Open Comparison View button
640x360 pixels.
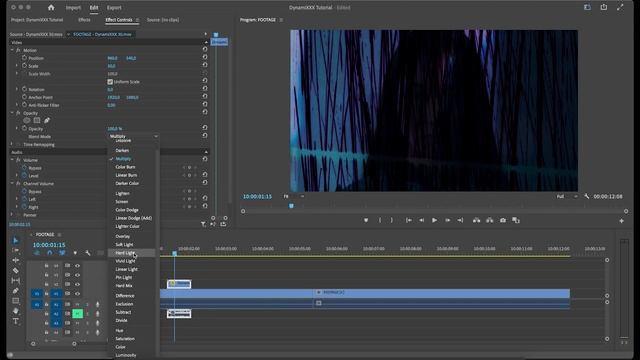pyautogui.click(x=516, y=220)
